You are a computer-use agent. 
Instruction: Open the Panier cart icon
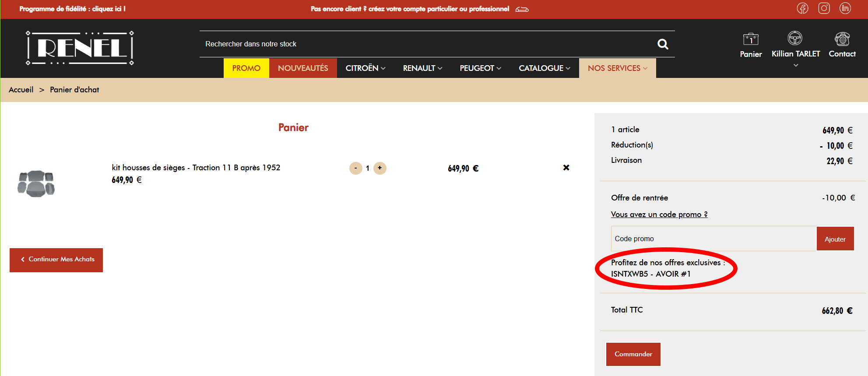[751, 39]
